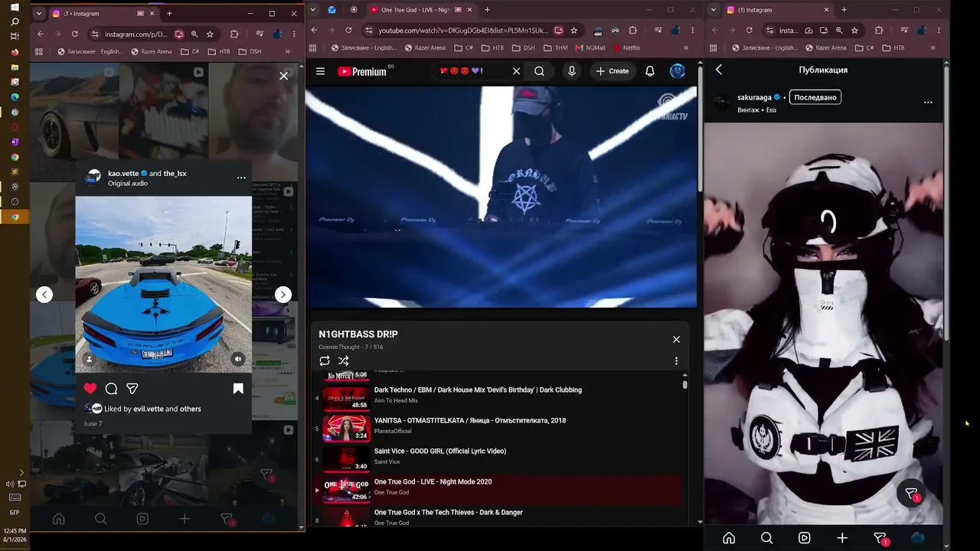This screenshot has width=980, height=551.
Task: Select the (1) Instagram tab in right window
Action: 778,10
